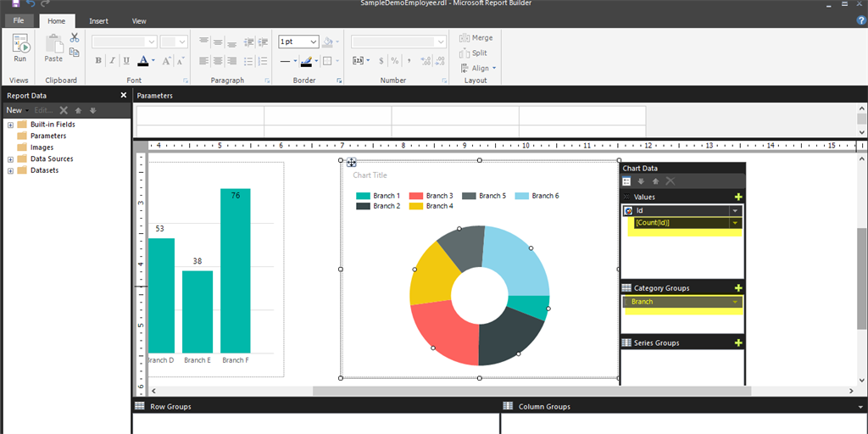This screenshot has height=434, width=868.
Task: Align text right
Action: click(x=232, y=61)
